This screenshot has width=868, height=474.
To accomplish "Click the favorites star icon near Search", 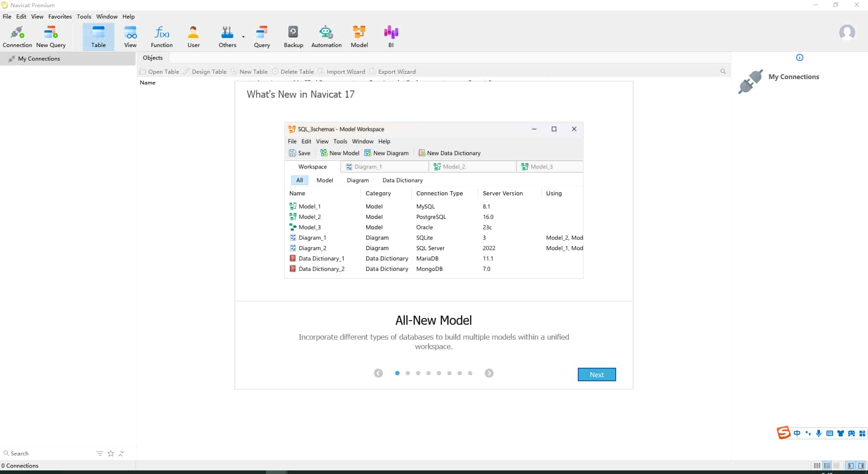I will click(x=111, y=453).
